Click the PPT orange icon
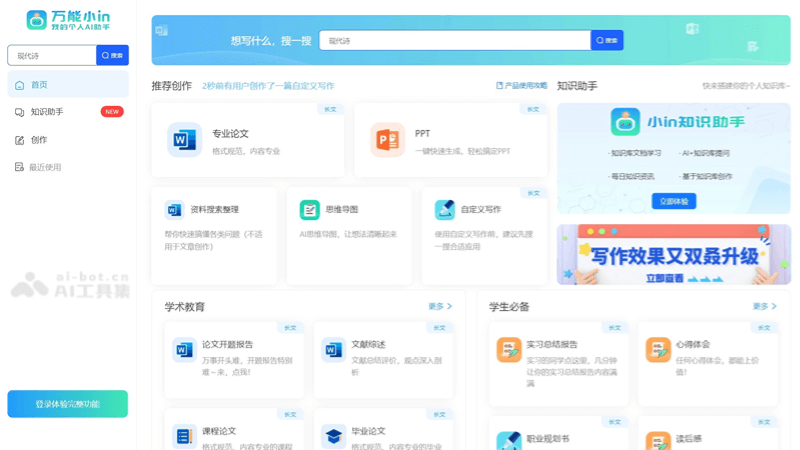 pyautogui.click(x=386, y=140)
